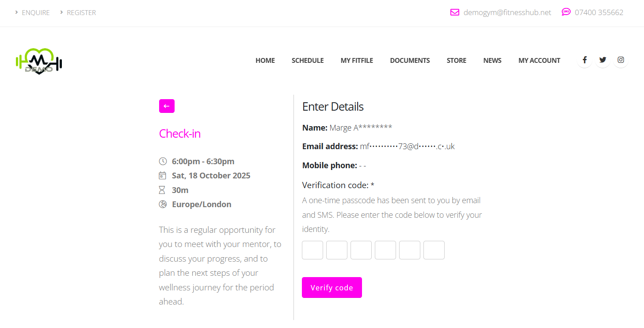
Task: Focus the last verification code box
Action: [x=434, y=250]
